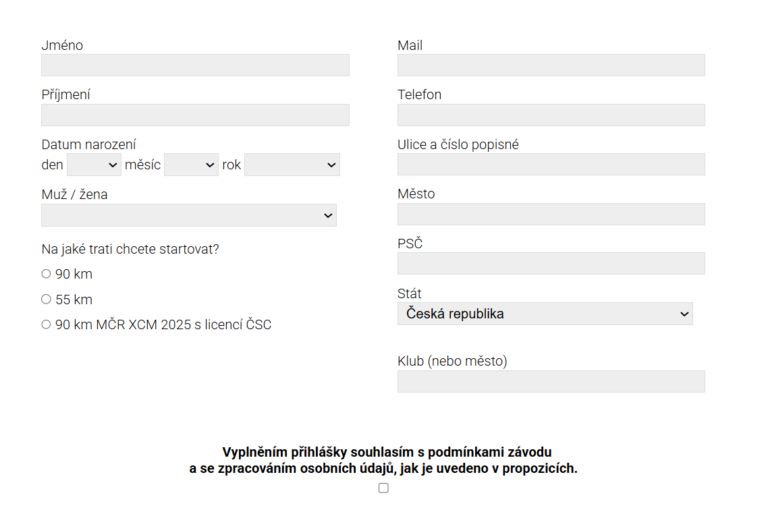
Task: Open the den (day) dropdown
Action: pyautogui.click(x=94, y=165)
